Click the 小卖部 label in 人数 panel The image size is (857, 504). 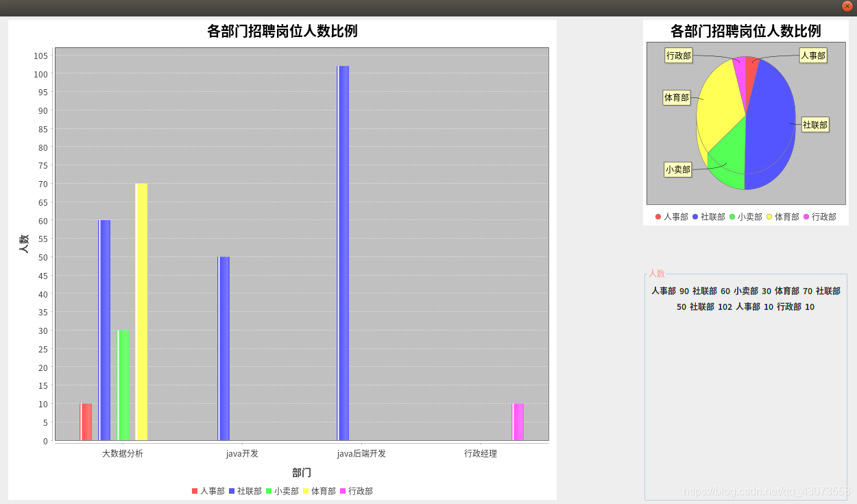[x=746, y=291]
